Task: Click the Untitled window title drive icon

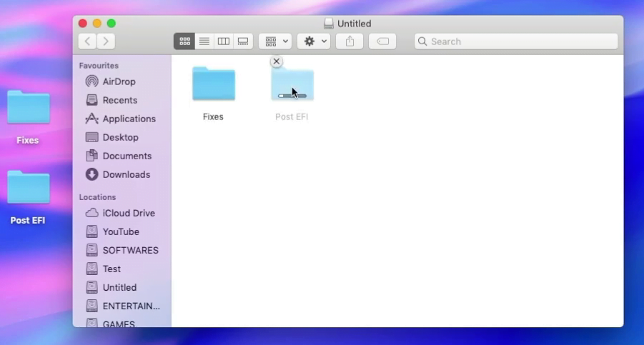Action: (x=329, y=24)
